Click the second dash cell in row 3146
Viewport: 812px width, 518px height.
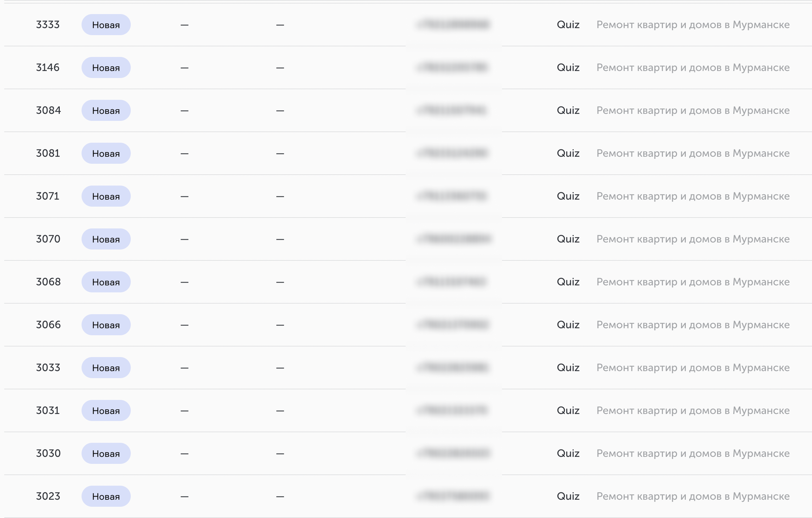(280, 68)
